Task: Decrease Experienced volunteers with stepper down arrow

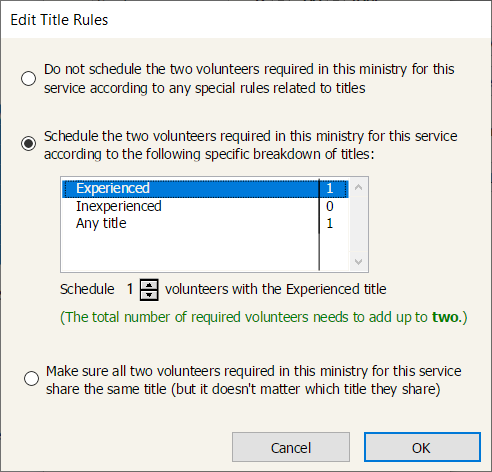Action: [149, 295]
